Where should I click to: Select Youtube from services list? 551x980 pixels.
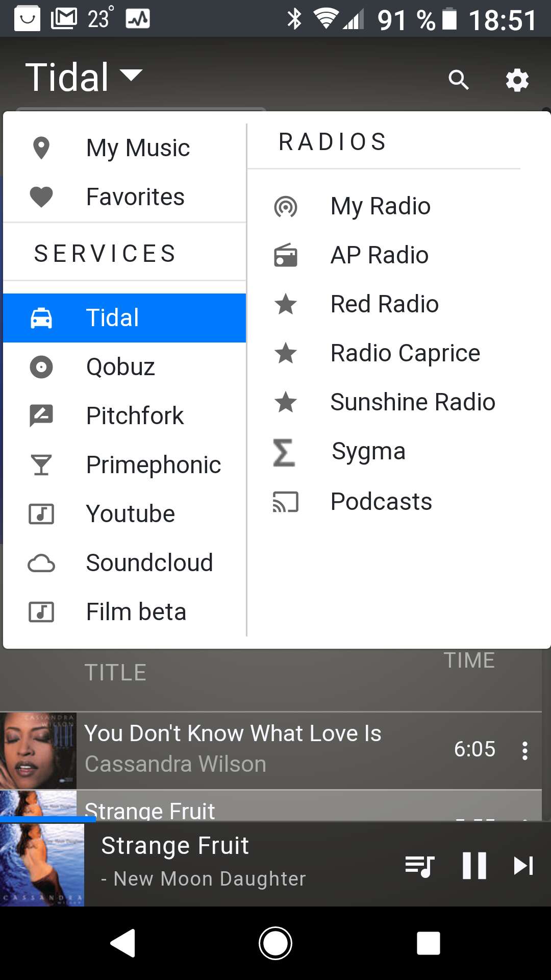pos(124,514)
